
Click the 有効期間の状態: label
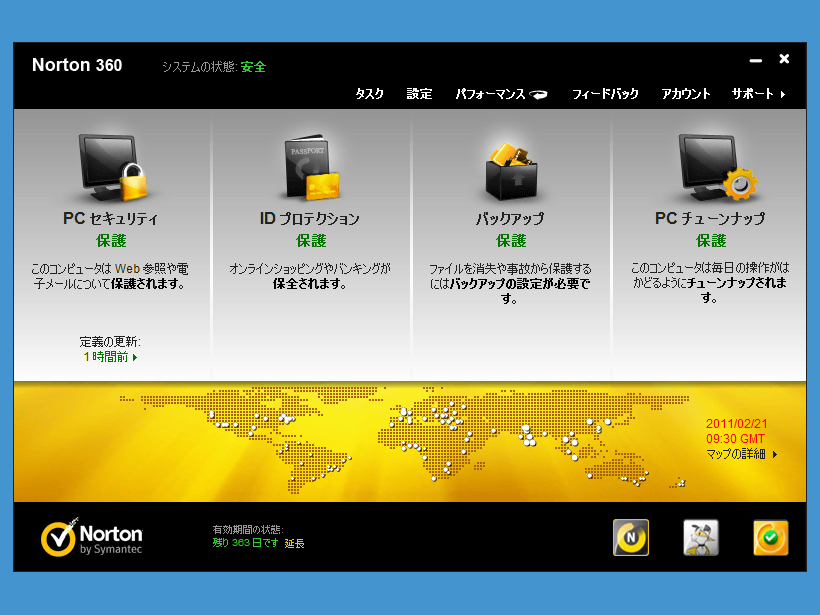[x=248, y=530]
